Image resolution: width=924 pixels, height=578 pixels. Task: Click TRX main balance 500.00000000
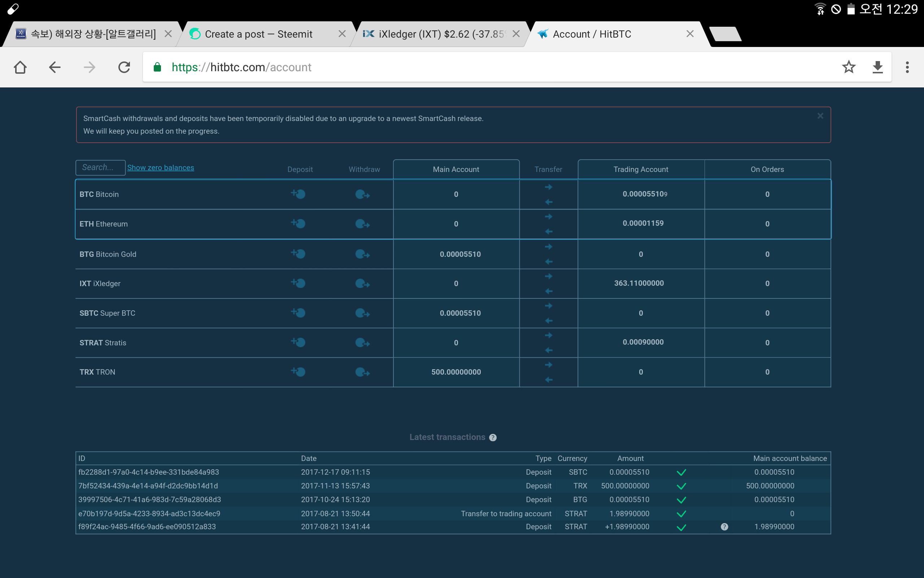[x=456, y=372]
